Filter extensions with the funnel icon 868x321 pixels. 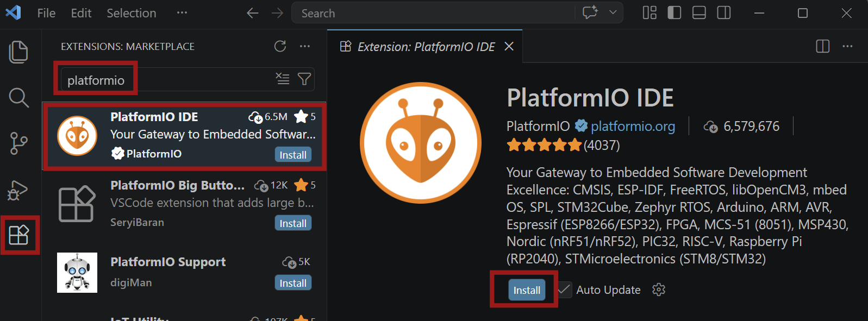pos(304,79)
